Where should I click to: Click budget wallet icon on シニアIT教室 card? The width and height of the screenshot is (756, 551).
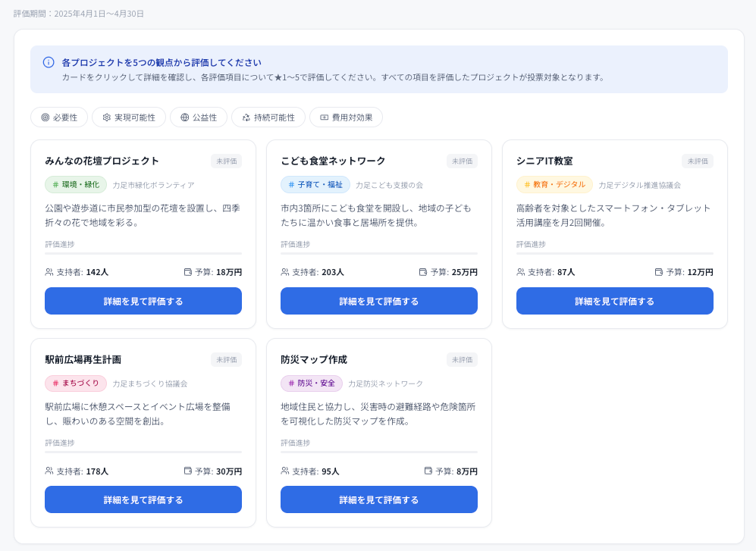pyautogui.click(x=659, y=272)
